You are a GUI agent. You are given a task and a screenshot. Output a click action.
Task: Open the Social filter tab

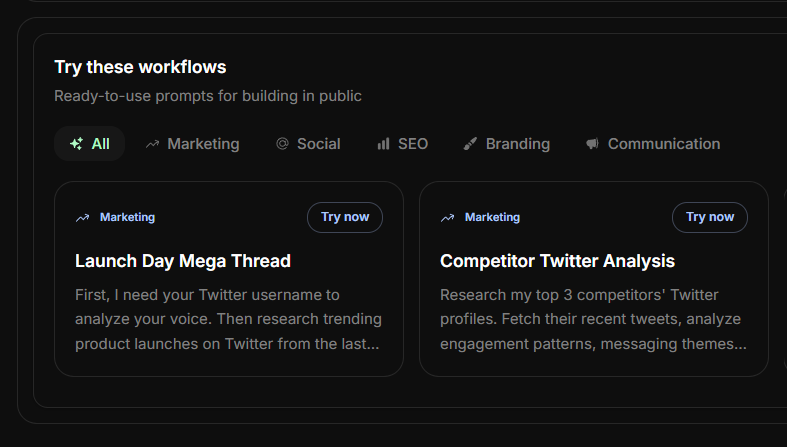point(308,144)
